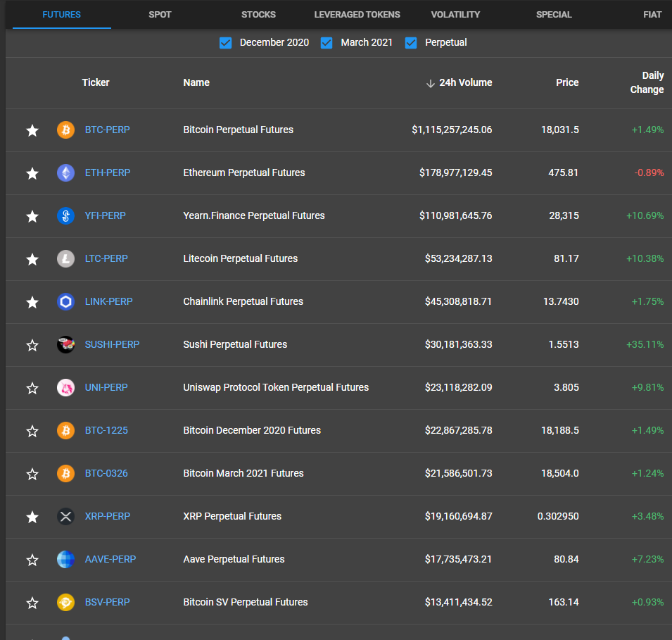Image resolution: width=672 pixels, height=640 pixels.
Task: Click the Bitcoin SV icon for BSV-PERP
Action: (x=65, y=602)
